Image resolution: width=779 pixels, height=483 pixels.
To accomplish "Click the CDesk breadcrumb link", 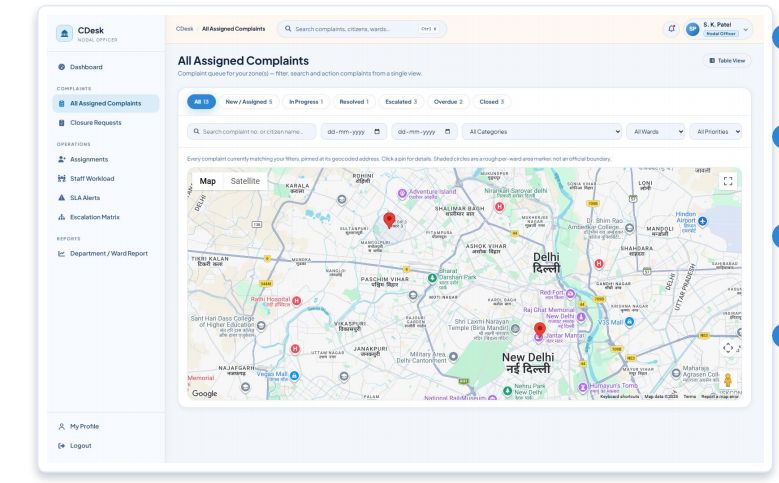I will [184, 29].
